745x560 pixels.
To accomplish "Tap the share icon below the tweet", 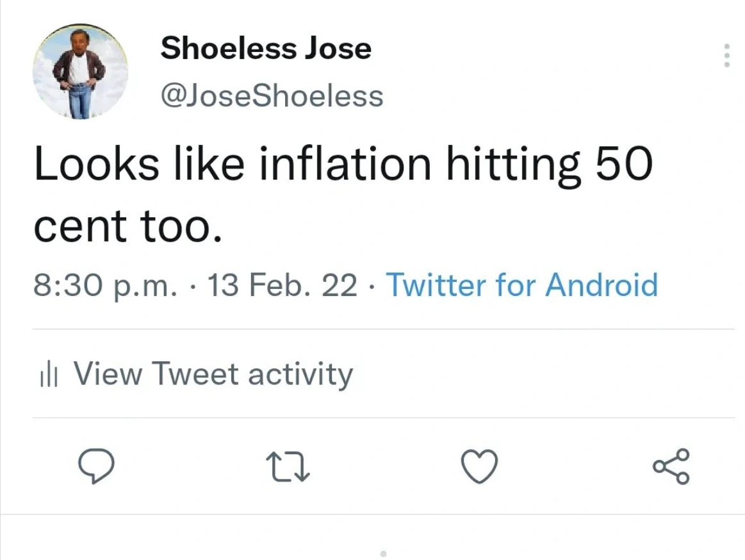I will point(671,466).
